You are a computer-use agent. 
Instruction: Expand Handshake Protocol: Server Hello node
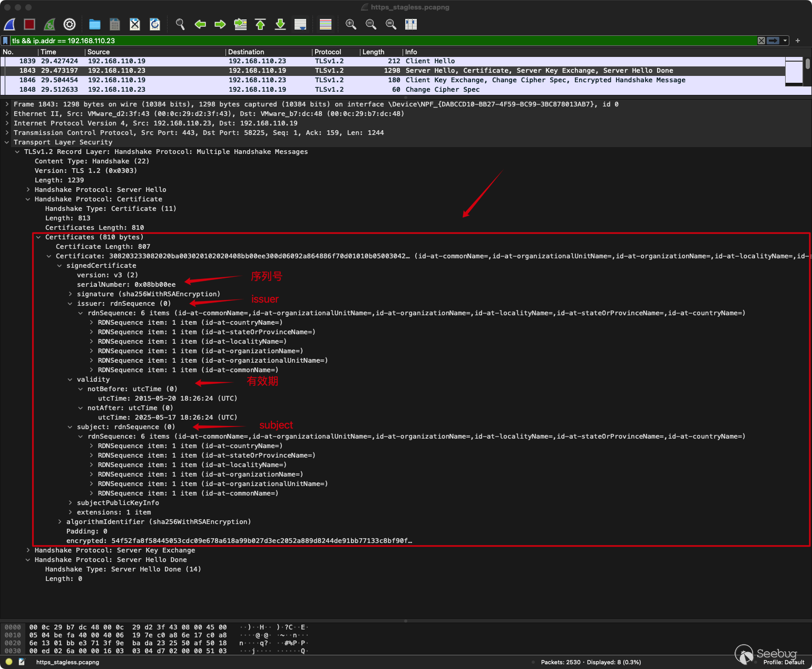[x=28, y=190]
